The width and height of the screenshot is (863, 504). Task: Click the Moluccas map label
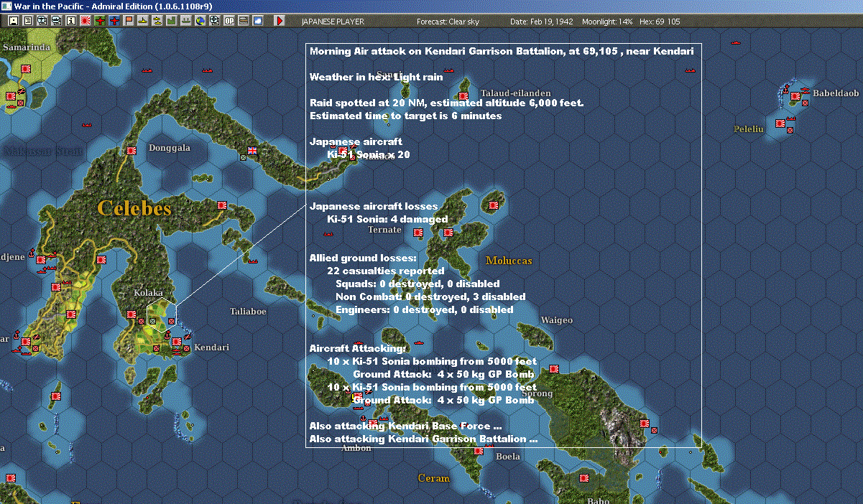(509, 261)
